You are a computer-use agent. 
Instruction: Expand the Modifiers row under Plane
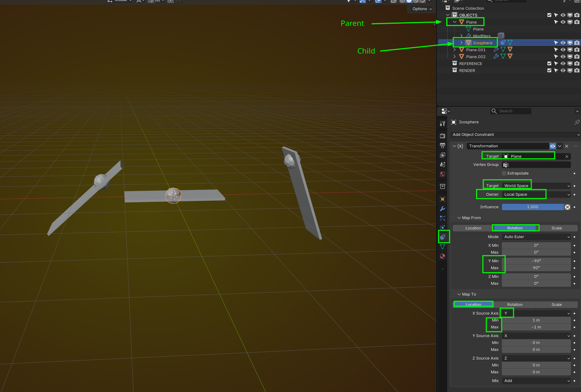(462, 36)
